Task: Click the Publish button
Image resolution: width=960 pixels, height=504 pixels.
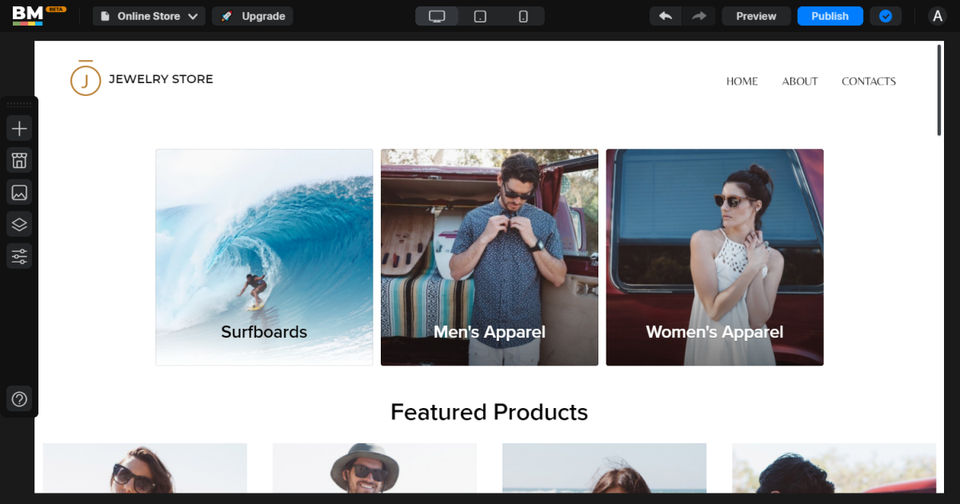Action: 829,16
